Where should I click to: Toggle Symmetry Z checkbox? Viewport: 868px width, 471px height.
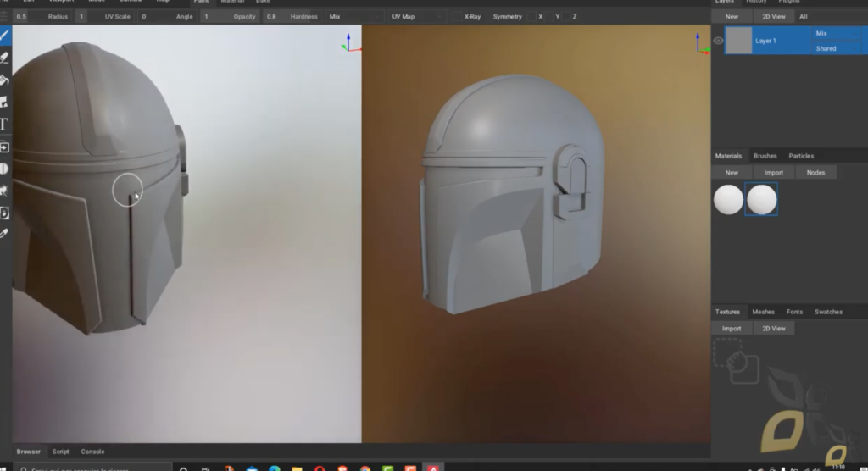[566, 17]
